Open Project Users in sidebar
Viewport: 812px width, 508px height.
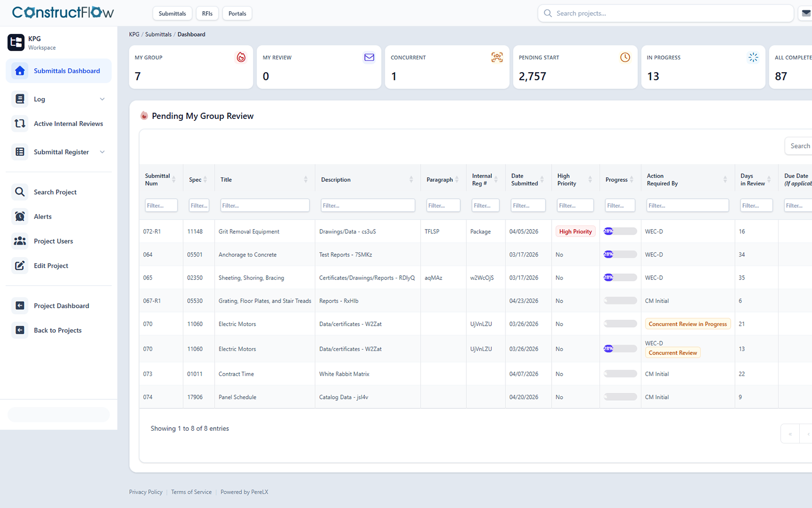[59, 241]
